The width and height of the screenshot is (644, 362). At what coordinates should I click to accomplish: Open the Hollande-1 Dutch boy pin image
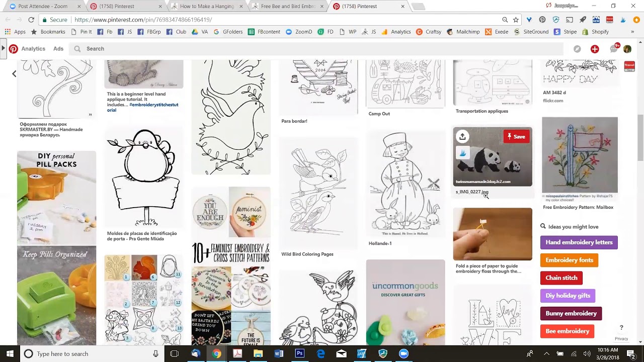(x=406, y=183)
